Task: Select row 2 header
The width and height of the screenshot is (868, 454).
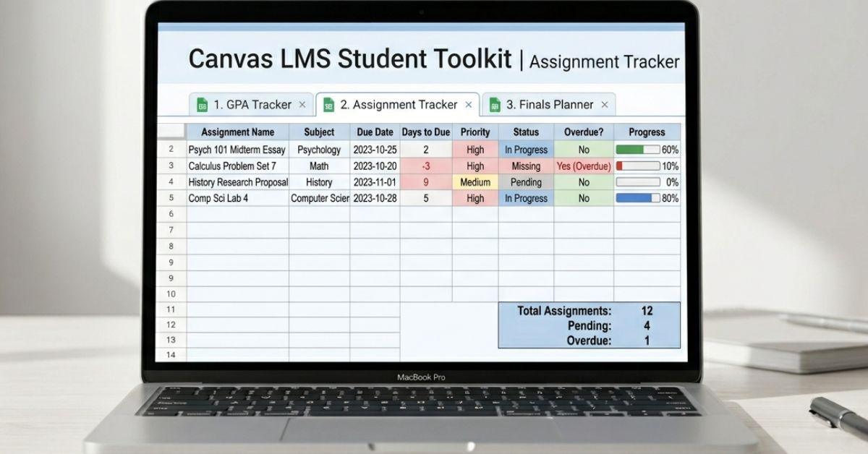Action: (x=171, y=150)
